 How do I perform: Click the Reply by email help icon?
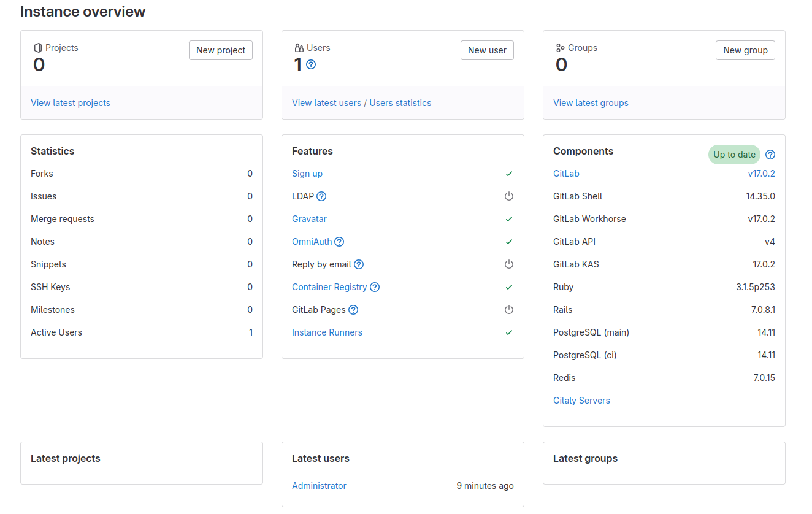[359, 264]
